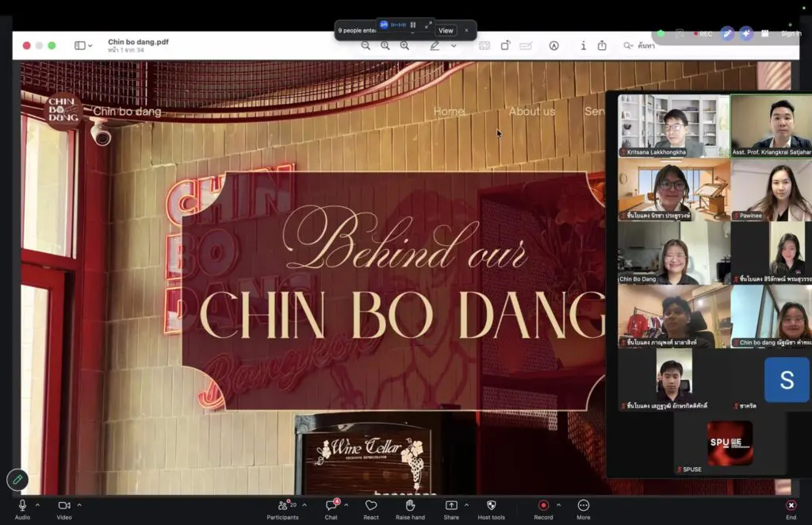Select Kritsana Lakkhongkha's video tile
Image resolution: width=812 pixels, height=525 pixels.
tap(674, 126)
